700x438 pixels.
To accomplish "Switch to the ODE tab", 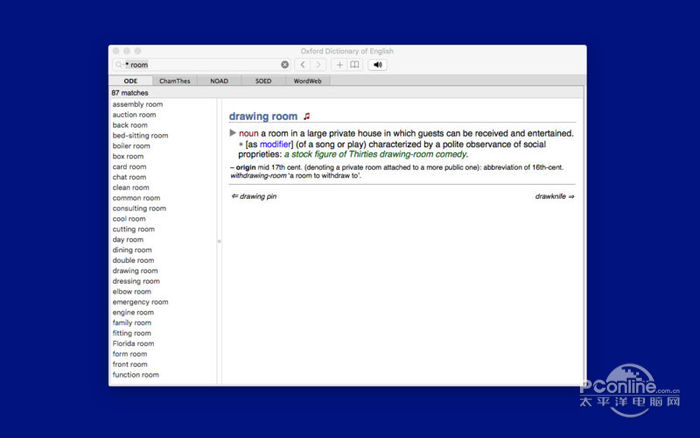I will [x=131, y=81].
